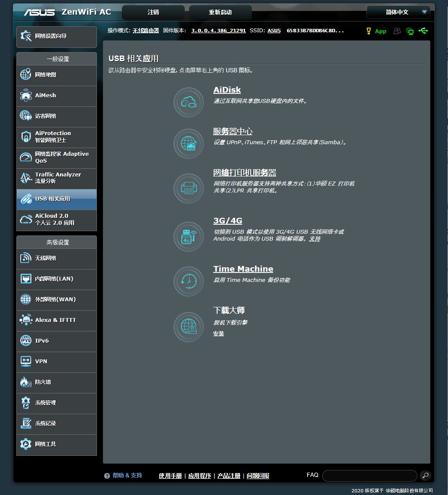Viewport: 448px width, 495px height.
Task: Click the 下载大师 download globe circle icon
Action: click(x=189, y=327)
